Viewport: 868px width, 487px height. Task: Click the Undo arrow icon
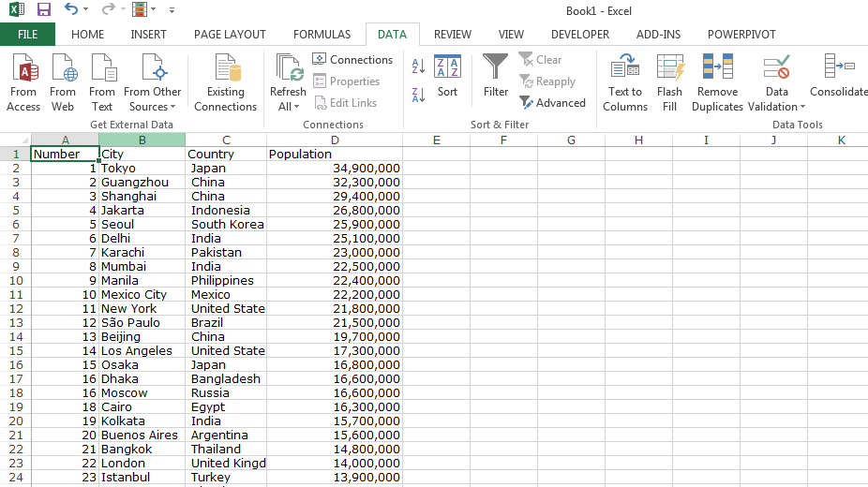tap(71, 8)
